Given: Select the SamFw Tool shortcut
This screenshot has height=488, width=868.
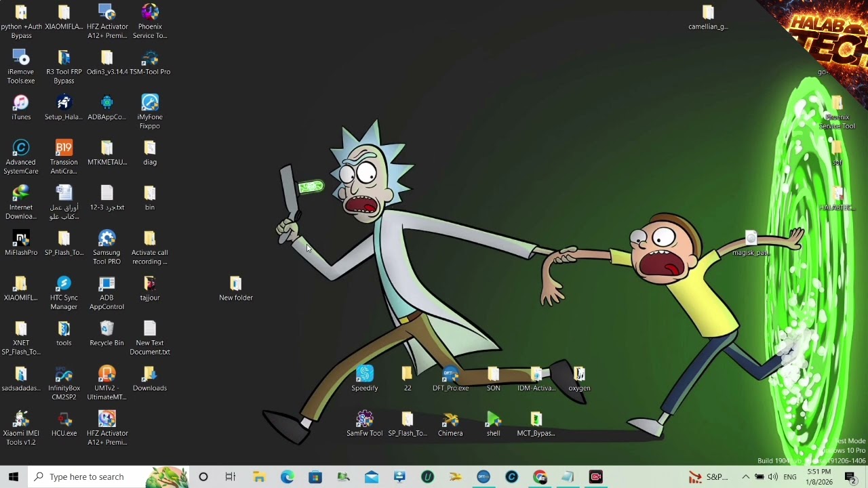Looking at the screenshot, I should [365, 424].
